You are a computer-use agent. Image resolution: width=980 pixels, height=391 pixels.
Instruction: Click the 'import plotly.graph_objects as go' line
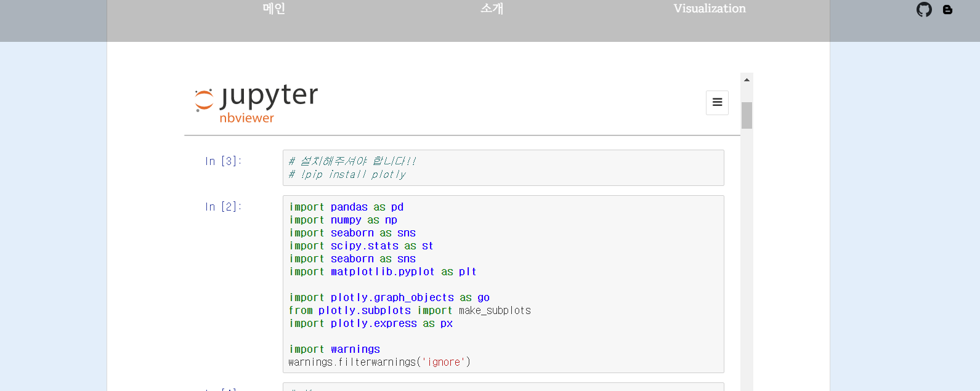pyautogui.click(x=389, y=297)
